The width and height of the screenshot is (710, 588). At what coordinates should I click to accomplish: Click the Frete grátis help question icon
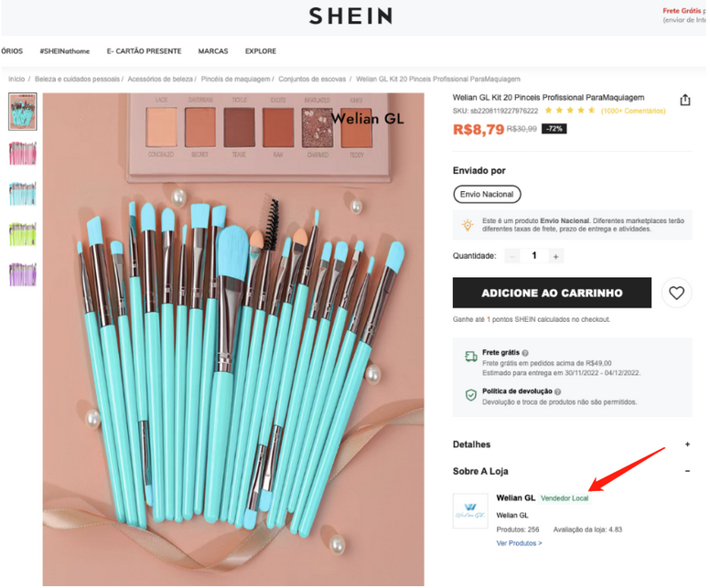point(525,352)
